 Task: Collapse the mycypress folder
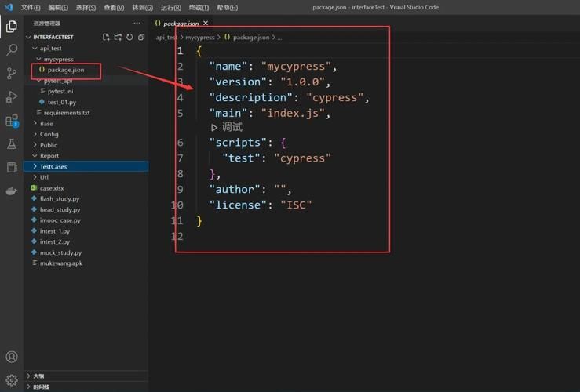38,59
